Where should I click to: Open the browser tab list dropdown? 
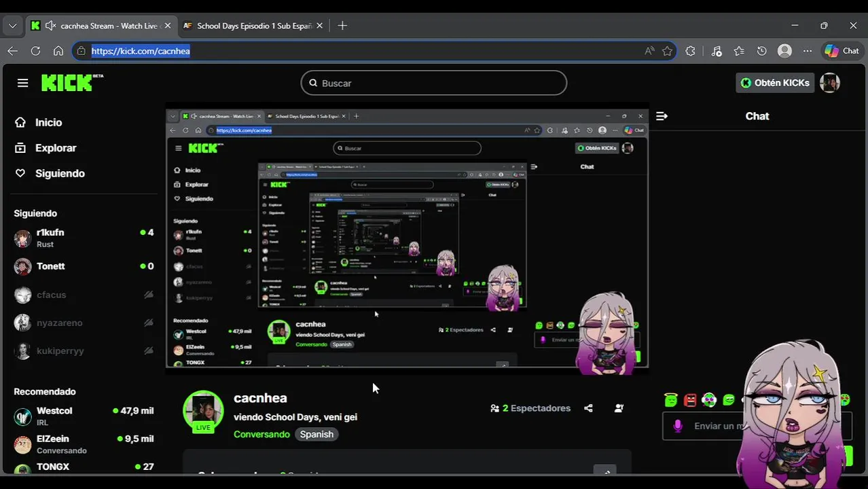[x=12, y=26]
